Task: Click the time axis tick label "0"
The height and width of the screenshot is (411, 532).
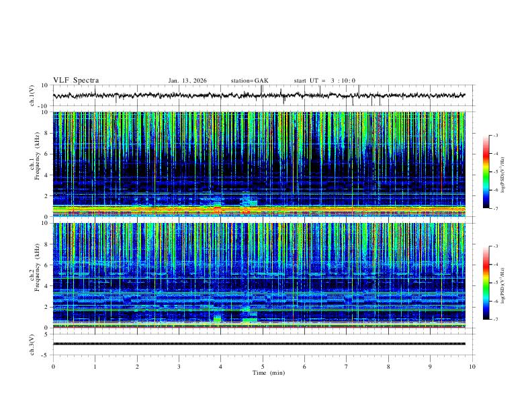Action: click(53, 367)
